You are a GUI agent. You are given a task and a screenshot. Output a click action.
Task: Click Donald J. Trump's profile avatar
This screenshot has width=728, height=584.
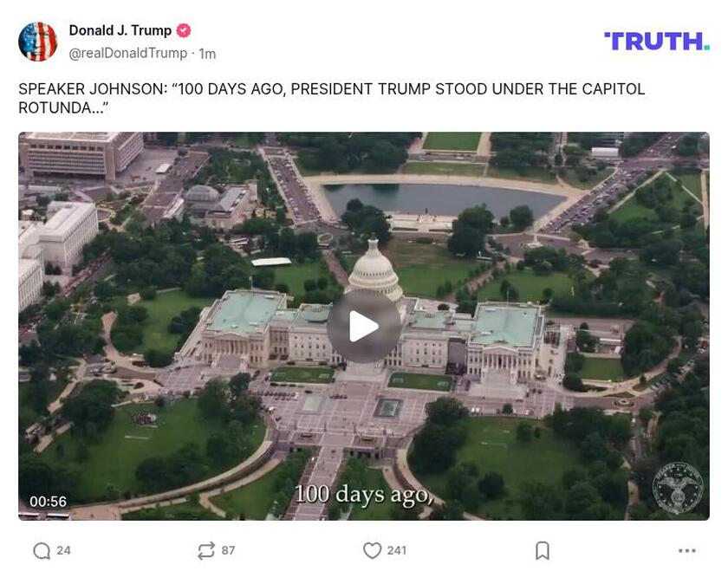38,38
